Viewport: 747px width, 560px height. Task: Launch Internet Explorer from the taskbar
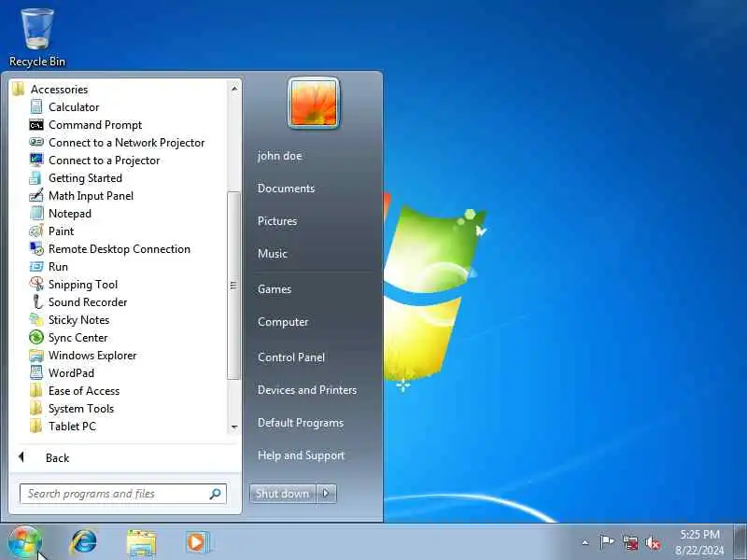point(83,542)
